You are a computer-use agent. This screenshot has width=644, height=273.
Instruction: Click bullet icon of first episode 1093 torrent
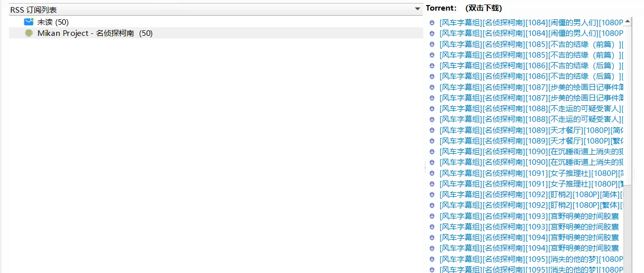coord(432,216)
